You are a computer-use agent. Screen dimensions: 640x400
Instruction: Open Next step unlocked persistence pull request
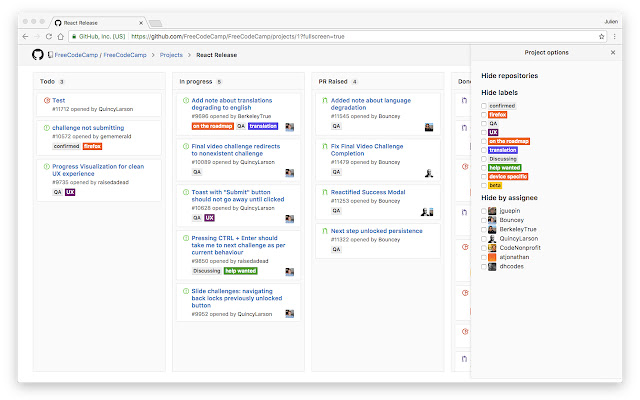pyautogui.click(x=376, y=231)
